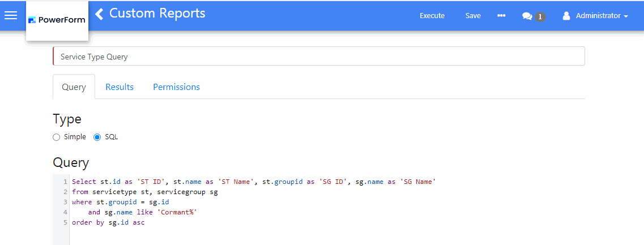
Task: Click line number 3 in the gutter
Action: tap(66, 202)
